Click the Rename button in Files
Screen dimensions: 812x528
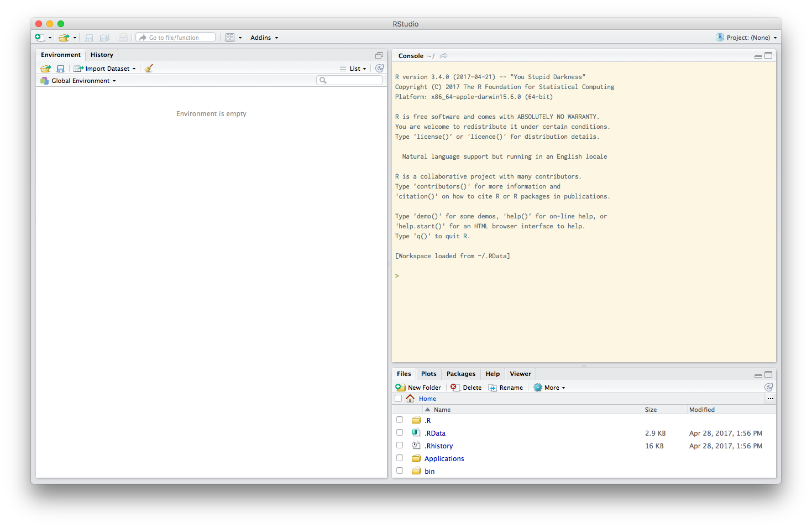(505, 388)
